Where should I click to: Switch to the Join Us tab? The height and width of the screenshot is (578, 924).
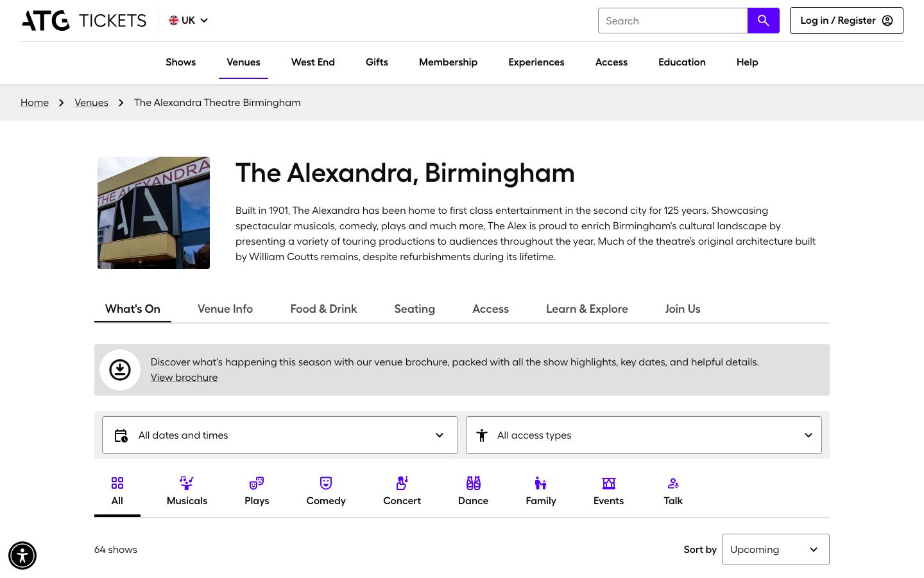(x=683, y=309)
